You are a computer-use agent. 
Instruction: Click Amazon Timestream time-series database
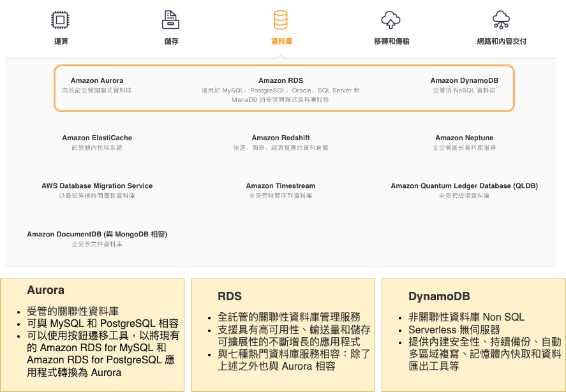[281, 185]
